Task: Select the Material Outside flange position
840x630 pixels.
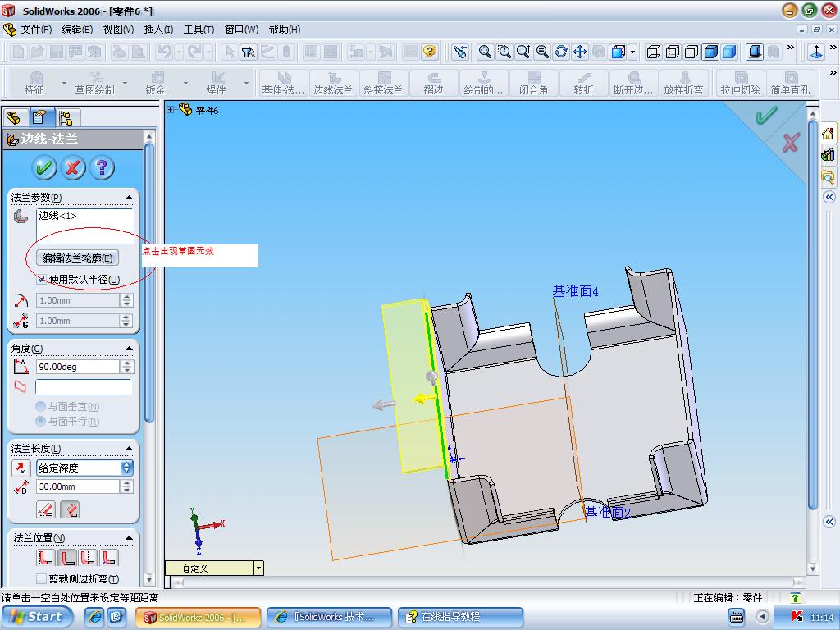Action: tap(67, 558)
